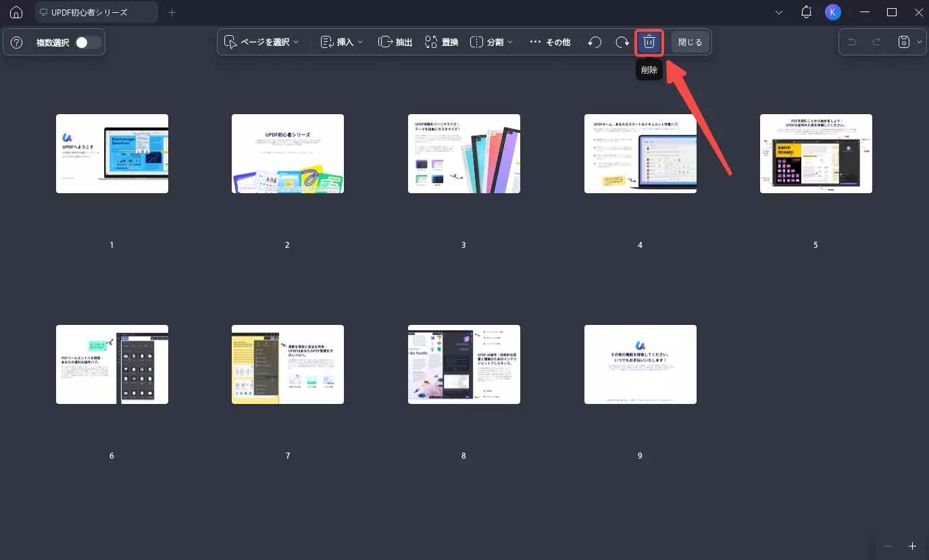
Task: Select page 9 thumbnail
Action: [641, 364]
